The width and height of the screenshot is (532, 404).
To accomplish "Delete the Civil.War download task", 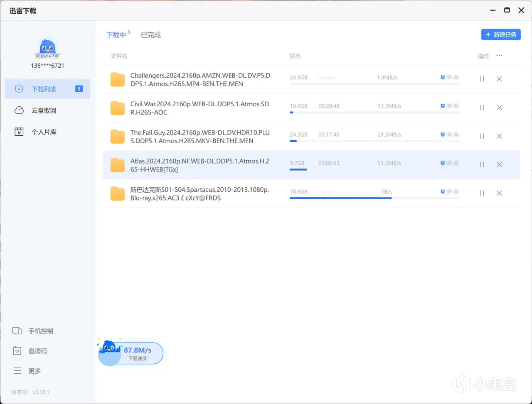I will (500, 108).
